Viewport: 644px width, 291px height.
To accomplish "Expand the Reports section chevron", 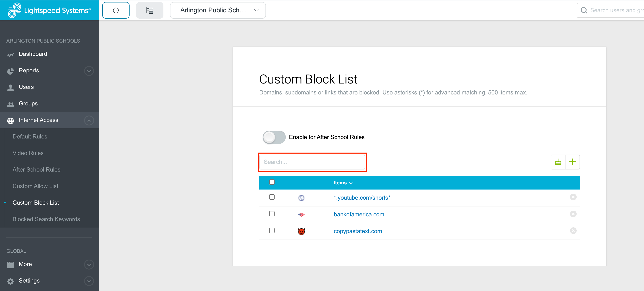I will (x=89, y=71).
